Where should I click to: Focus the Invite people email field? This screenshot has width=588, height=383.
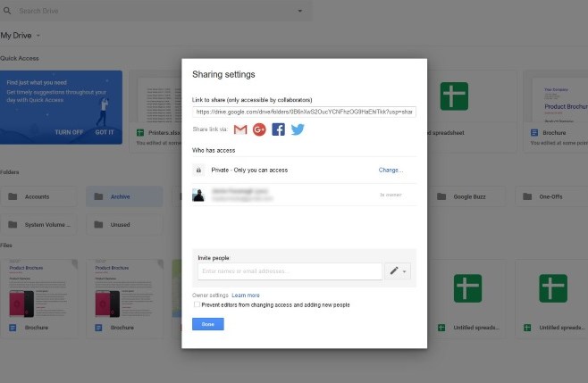[x=290, y=271]
